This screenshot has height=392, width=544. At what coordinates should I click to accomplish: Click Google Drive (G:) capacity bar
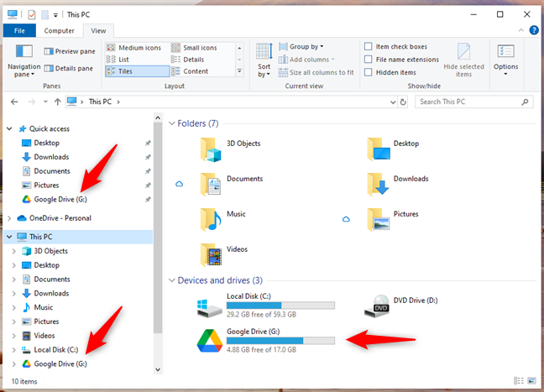[x=280, y=341]
